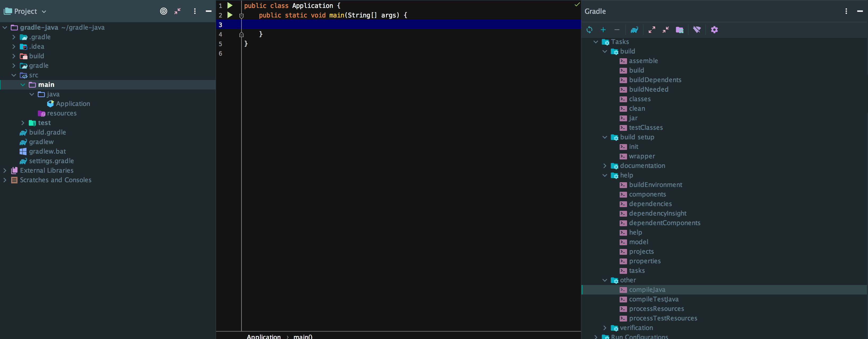Open build.gradle file in project tree
This screenshot has width=868, height=339.
pos(47,132)
